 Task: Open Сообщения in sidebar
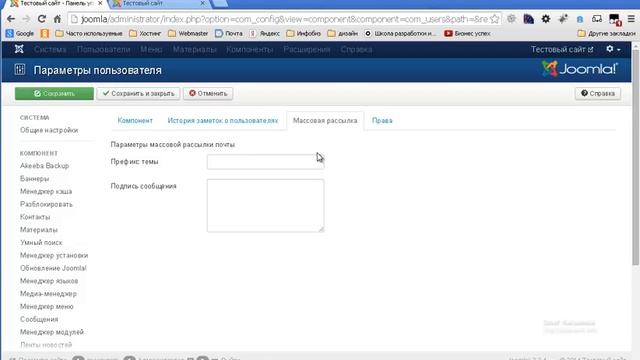pyautogui.click(x=39, y=319)
